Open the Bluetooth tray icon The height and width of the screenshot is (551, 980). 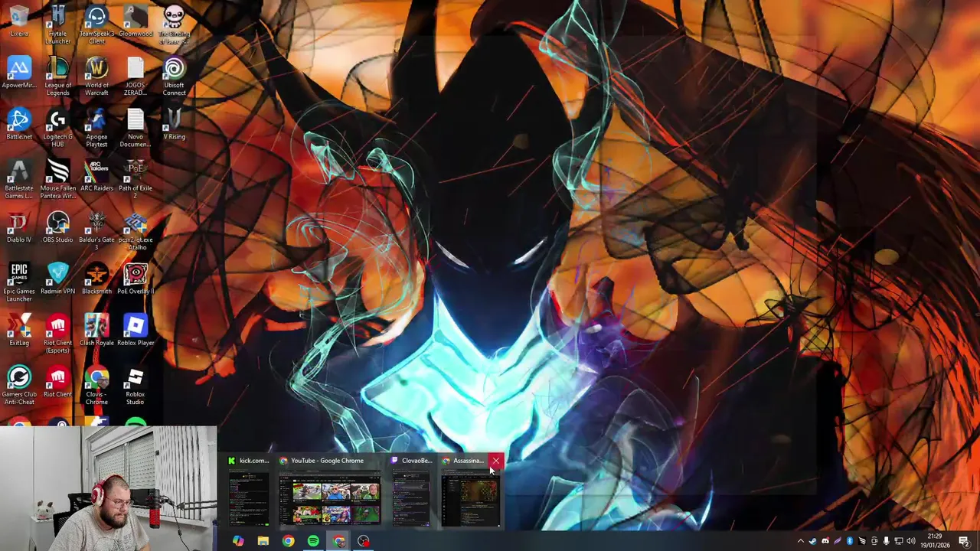[x=850, y=541]
